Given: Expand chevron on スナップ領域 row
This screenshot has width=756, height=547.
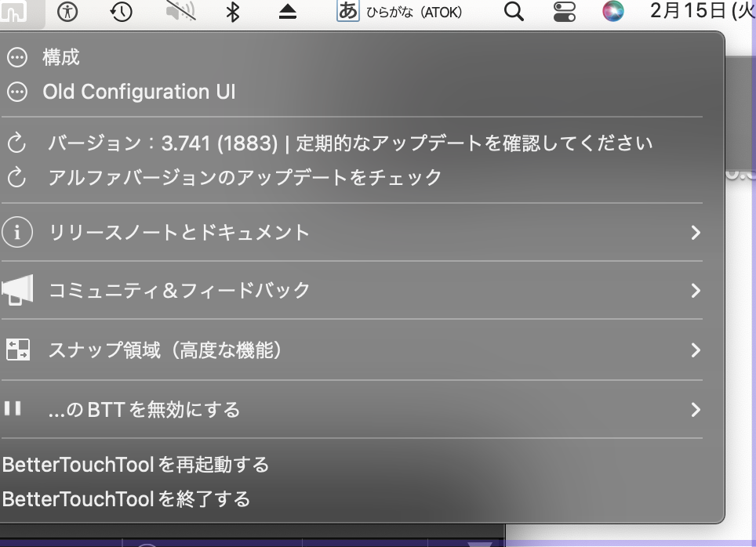Looking at the screenshot, I should coord(696,350).
